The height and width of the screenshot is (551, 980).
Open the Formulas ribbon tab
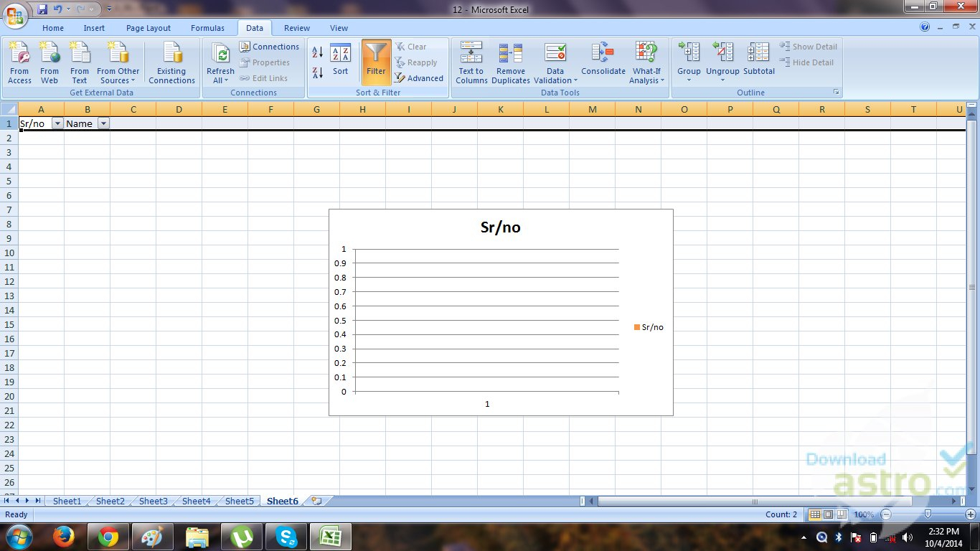pos(207,28)
